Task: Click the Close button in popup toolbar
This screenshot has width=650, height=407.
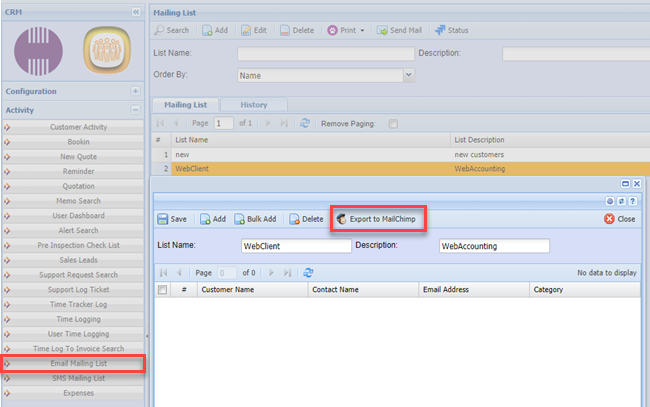Action: coord(620,219)
